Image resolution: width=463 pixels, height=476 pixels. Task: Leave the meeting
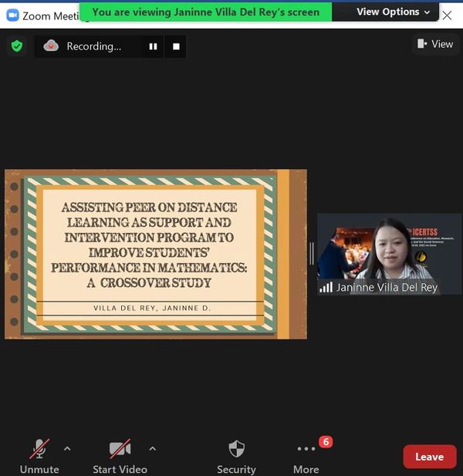point(429,457)
